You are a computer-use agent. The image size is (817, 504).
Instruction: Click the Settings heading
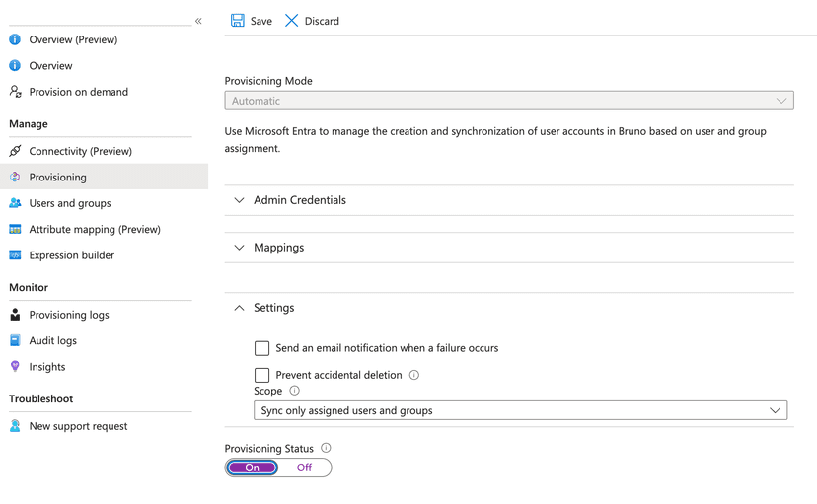(x=274, y=308)
